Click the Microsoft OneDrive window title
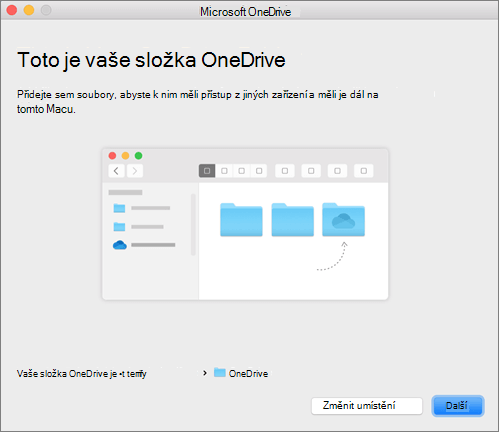This screenshot has width=499, height=432. (245, 12)
